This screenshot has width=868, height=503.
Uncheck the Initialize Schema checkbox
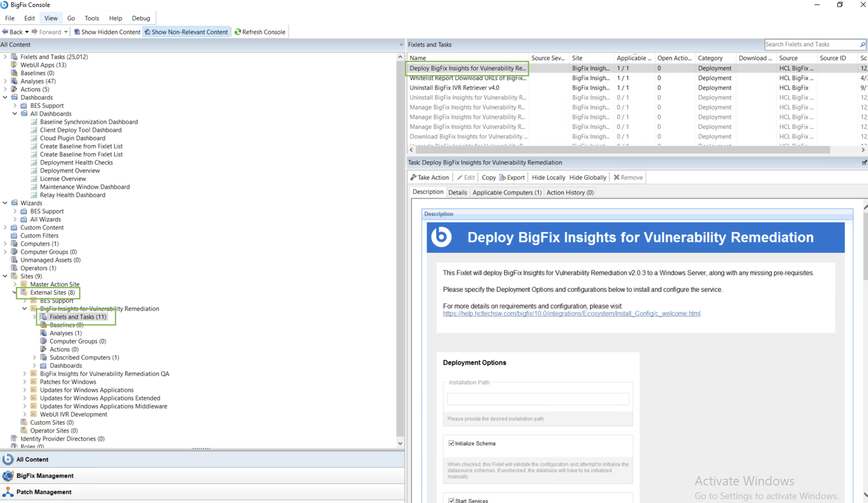pyautogui.click(x=451, y=443)
